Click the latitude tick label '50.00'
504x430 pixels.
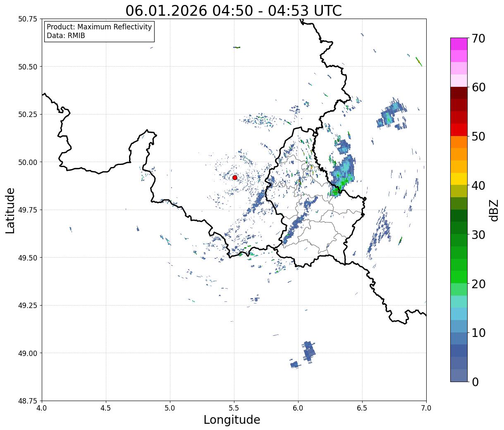(x=28, y=162)
